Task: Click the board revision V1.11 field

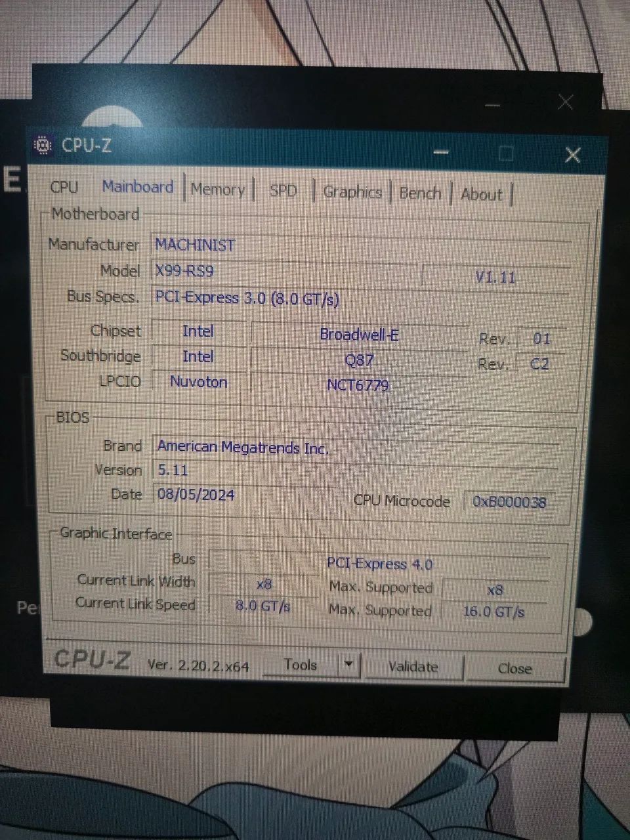Action: 495,276
